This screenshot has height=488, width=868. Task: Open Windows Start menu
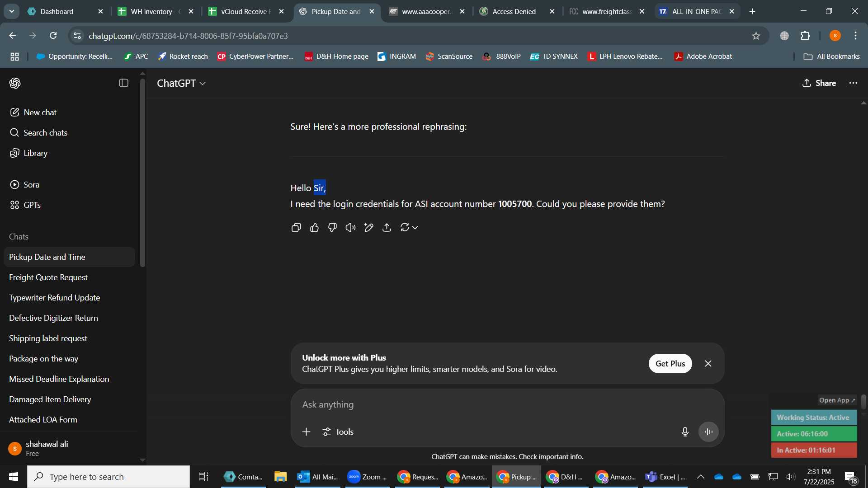(13, 477)
